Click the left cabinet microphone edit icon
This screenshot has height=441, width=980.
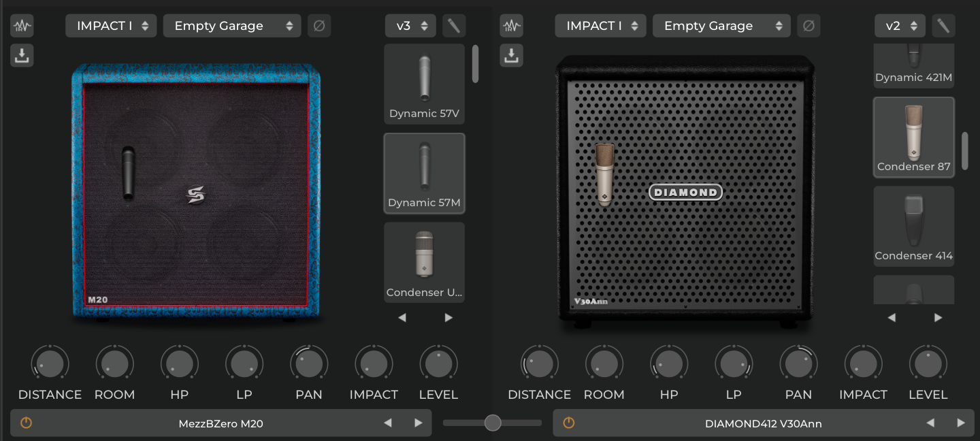coord(454,27)
